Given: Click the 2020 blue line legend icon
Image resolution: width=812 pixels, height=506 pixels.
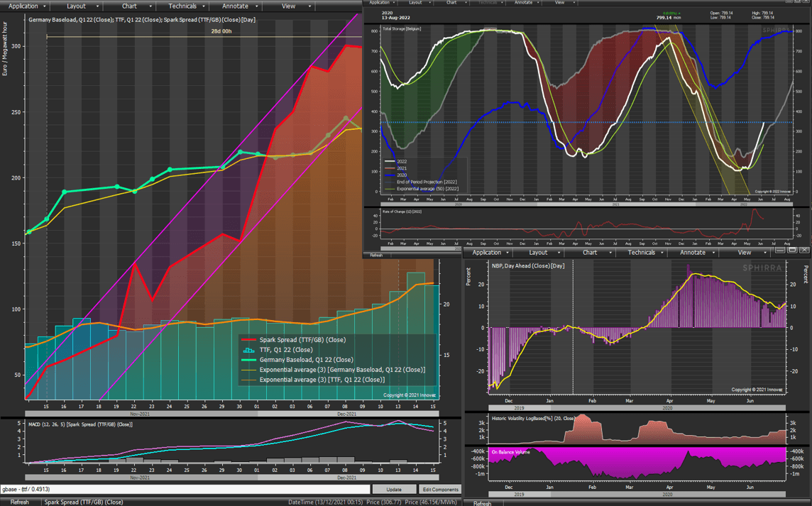Looking at the screenshot, I should pos(390,175).
